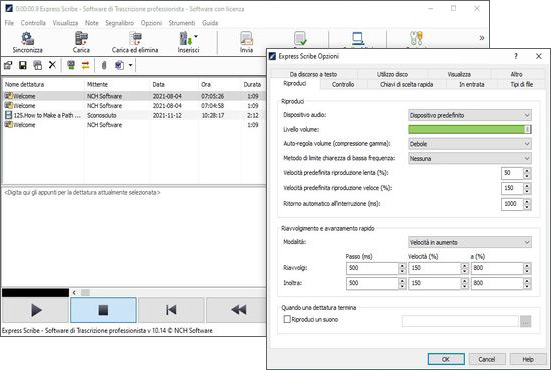Open the File menu
This screenshot has width=551, height=370.
point(9,23)
